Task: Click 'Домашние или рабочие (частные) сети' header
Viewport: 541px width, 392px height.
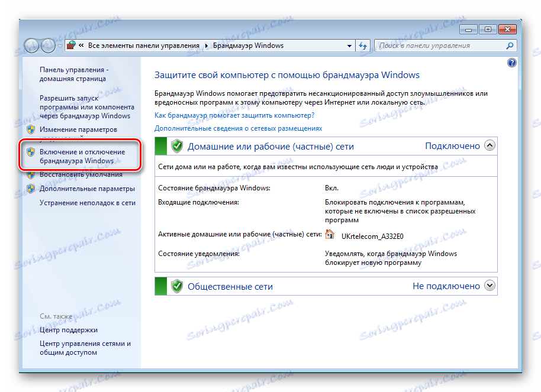Action: (270, 147)
